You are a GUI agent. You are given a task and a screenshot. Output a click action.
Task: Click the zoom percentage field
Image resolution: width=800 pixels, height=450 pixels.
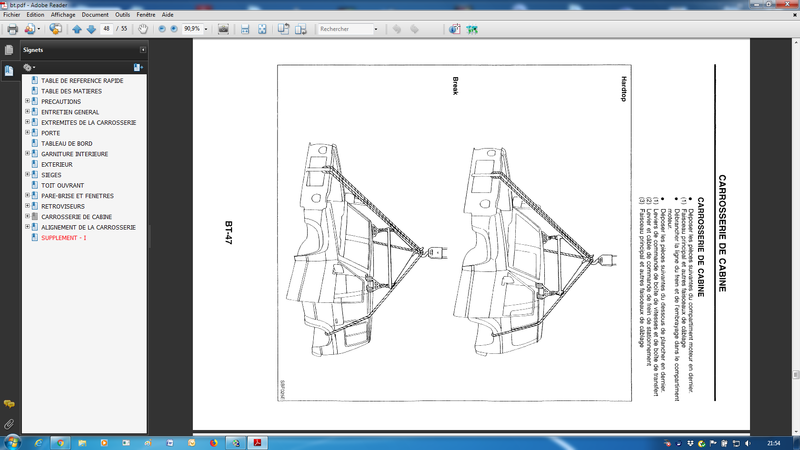tap(192, 29)
